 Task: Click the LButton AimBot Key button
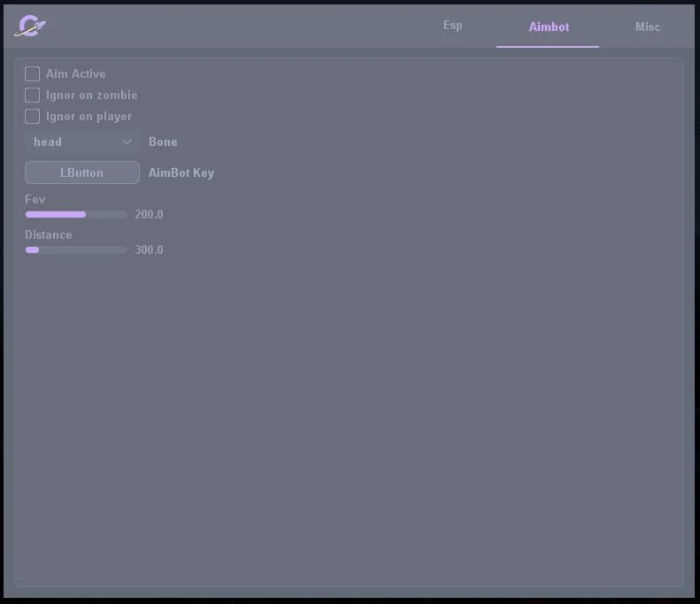tap(82, 172)
